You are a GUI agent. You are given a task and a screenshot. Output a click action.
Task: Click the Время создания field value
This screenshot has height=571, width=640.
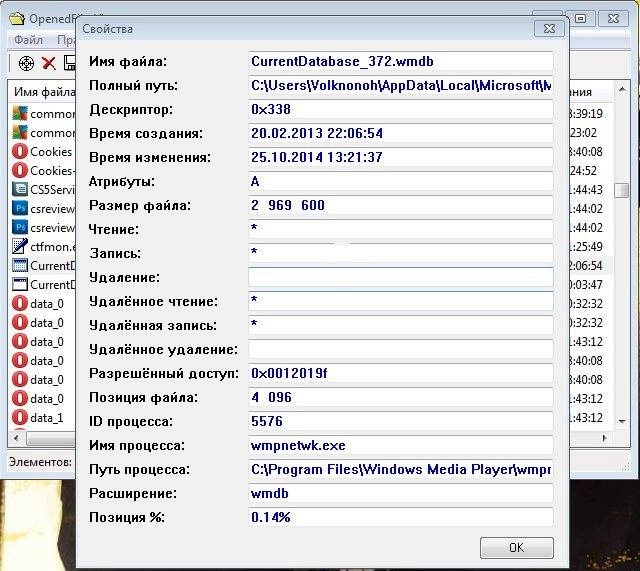pos(401,133)
